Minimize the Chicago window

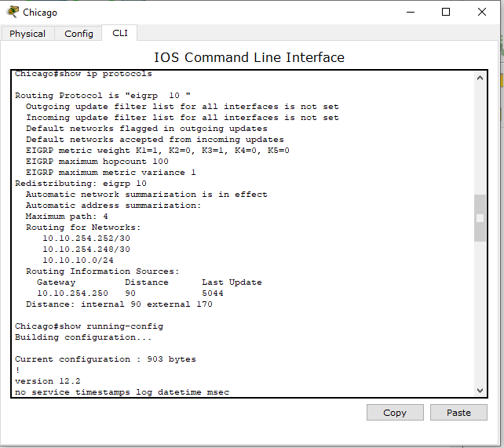tap(411, 13)
